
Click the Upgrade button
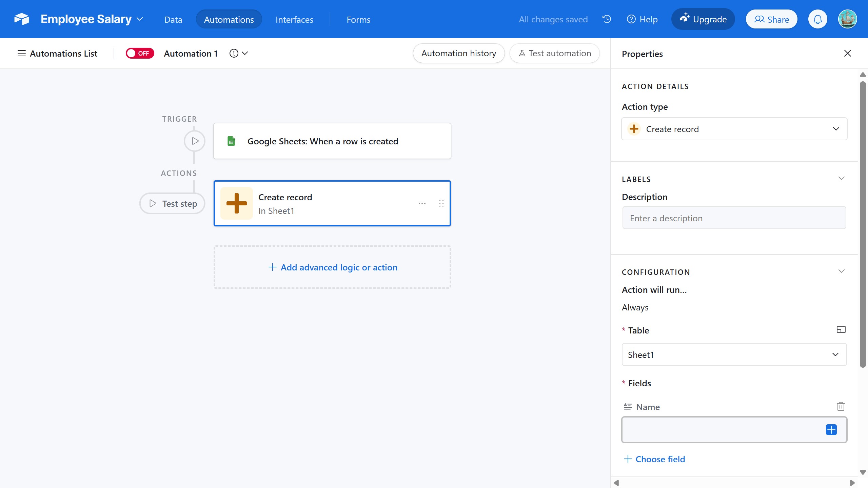point(703,19)
